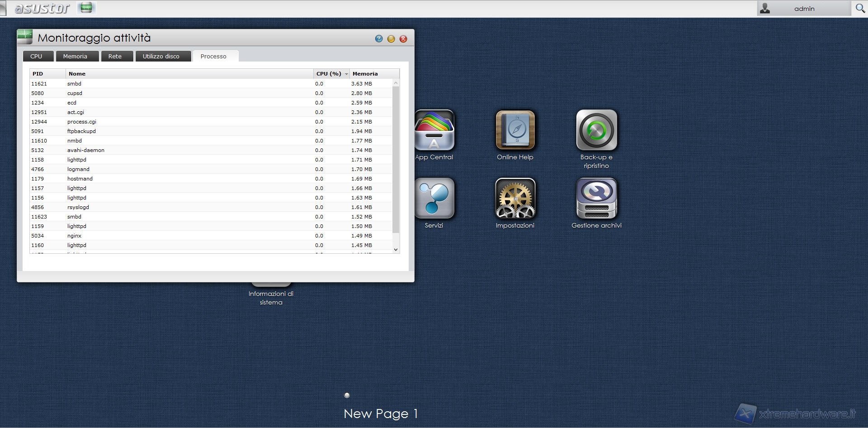Select the Utilizzo disco tab

pyautogui.click(x=161, y=57)
